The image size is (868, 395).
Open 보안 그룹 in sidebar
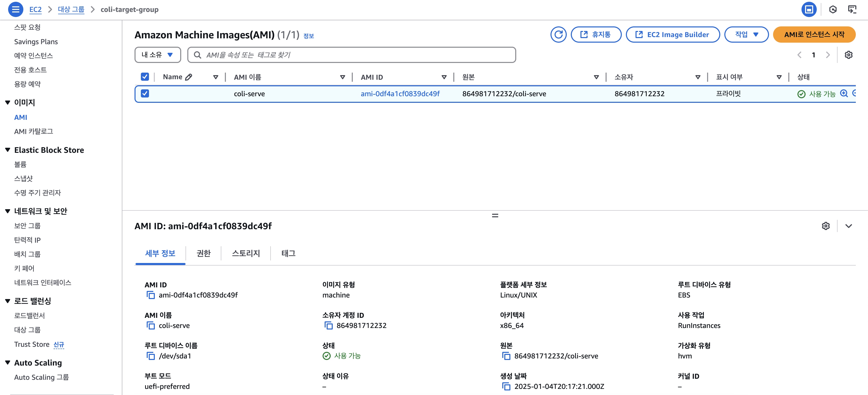tap(27, 226)
